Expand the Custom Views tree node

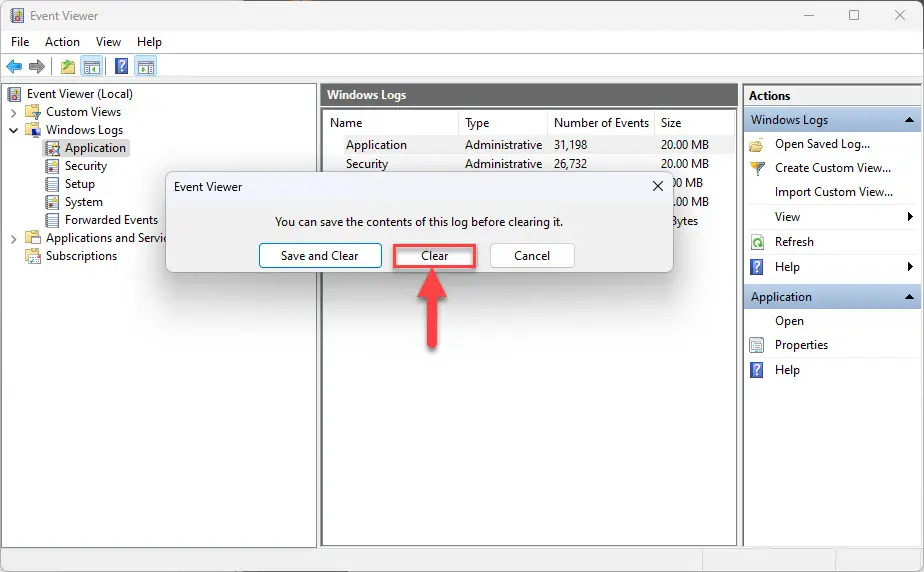(14, 112)
